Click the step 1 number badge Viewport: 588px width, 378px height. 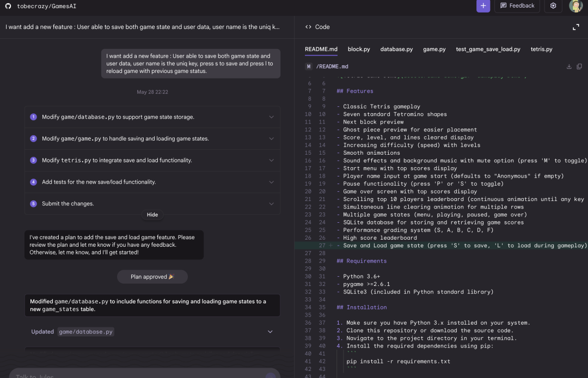point(33,117)
